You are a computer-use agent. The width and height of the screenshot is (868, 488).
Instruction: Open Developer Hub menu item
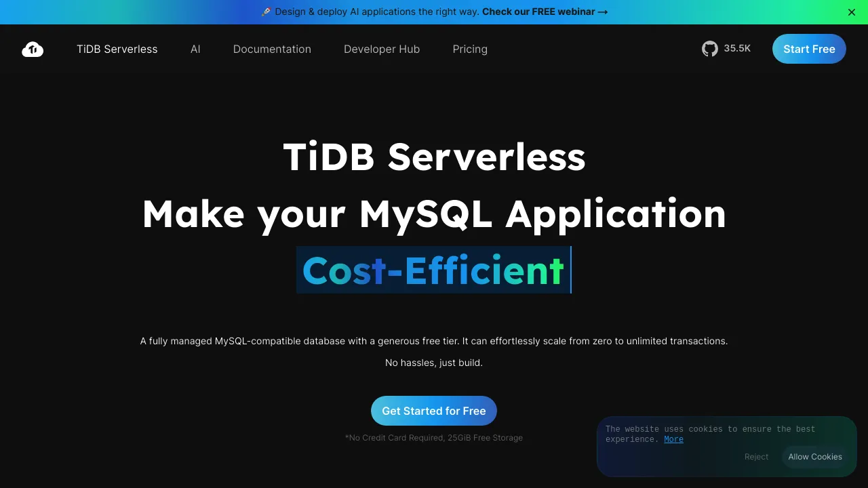[382, 49]
